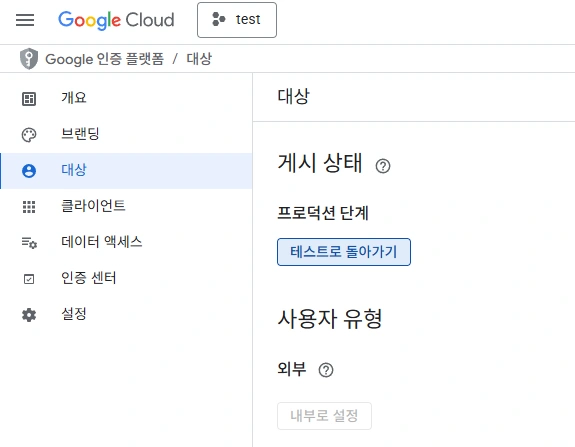Click help icon next to 외부

[326, 370]
